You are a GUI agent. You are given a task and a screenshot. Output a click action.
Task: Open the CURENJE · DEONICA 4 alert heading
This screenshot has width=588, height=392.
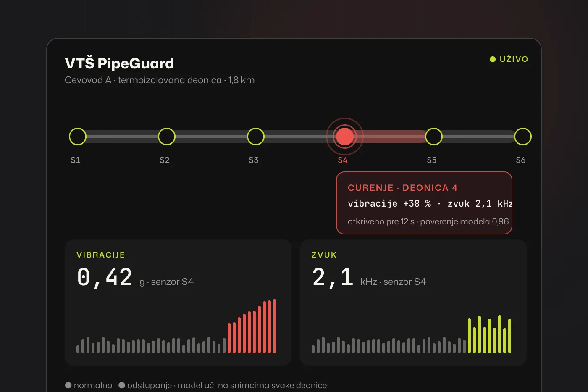402,188
